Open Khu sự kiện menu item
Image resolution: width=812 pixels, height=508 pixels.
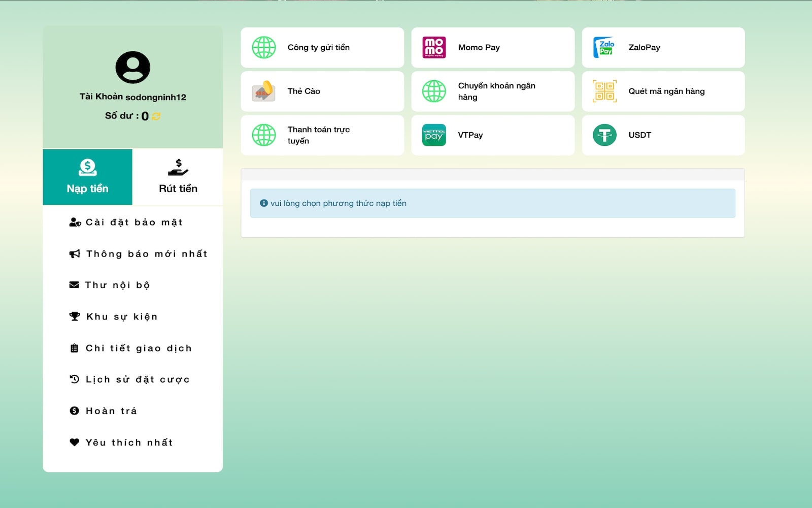[132, 316]
